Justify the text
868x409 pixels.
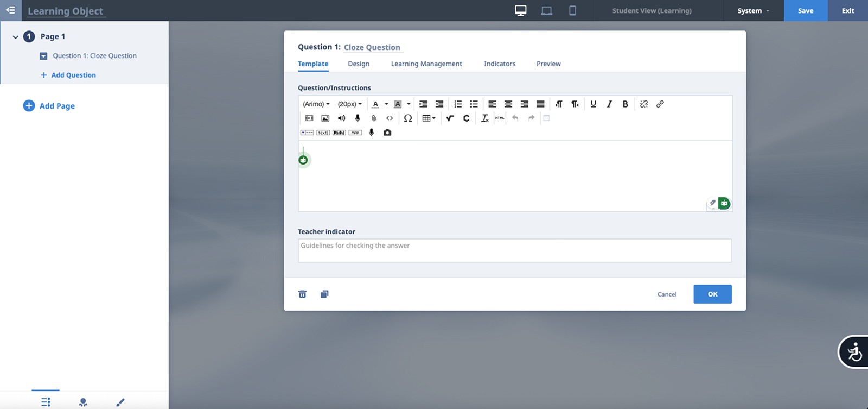[x=540, y=104]
